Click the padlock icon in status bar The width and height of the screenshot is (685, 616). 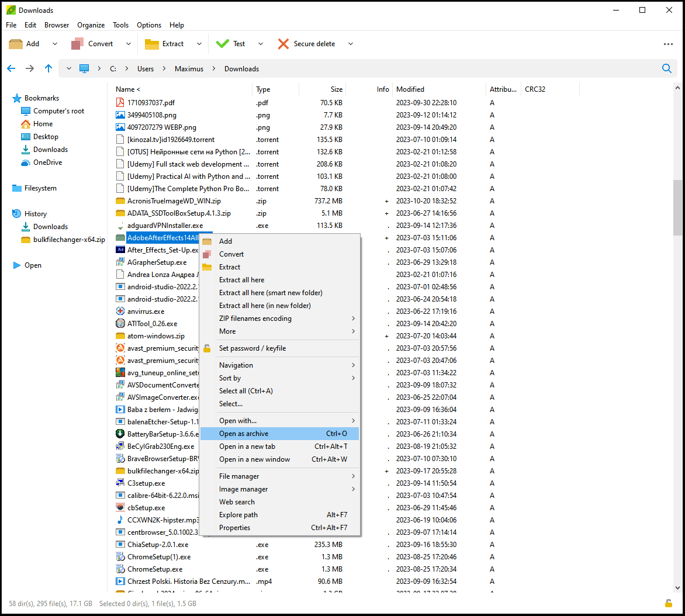tap(669, 603)
